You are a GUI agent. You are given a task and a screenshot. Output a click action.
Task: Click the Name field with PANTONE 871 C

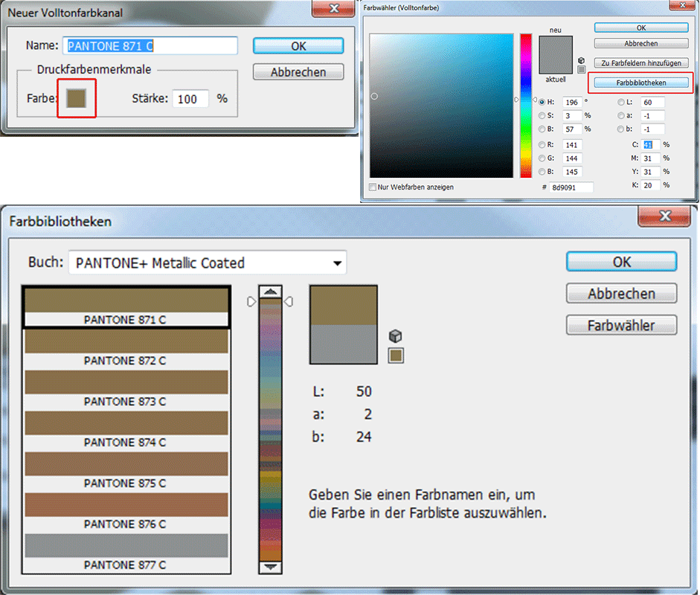tap(150, 46)
